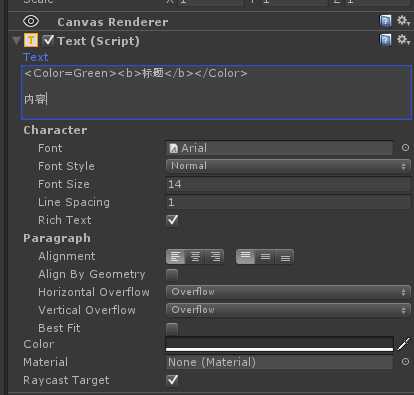414x395 pixels.
Task: Click the Material label
Action: coord(45,362)
